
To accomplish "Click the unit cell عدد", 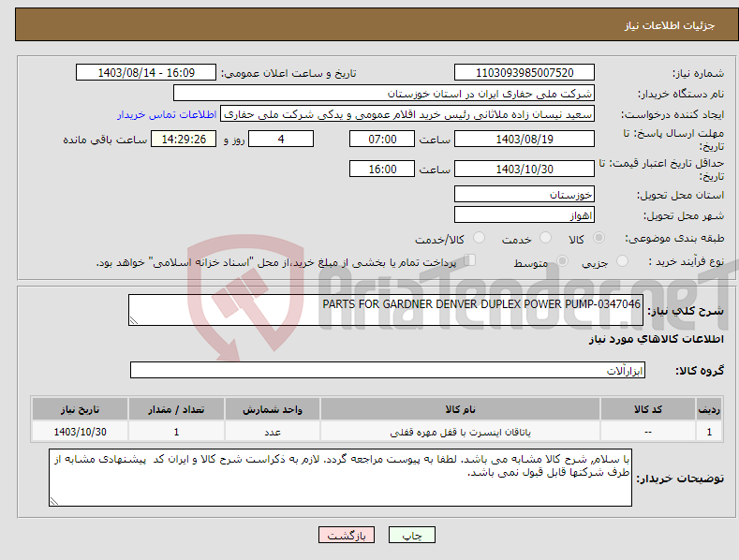I will [x=273, y=432].
